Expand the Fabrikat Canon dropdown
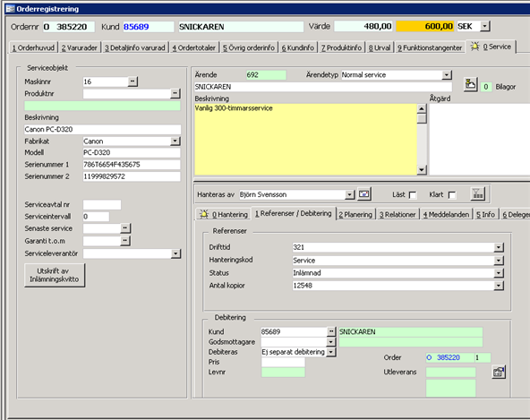530x420 pixels. (175, 141)
